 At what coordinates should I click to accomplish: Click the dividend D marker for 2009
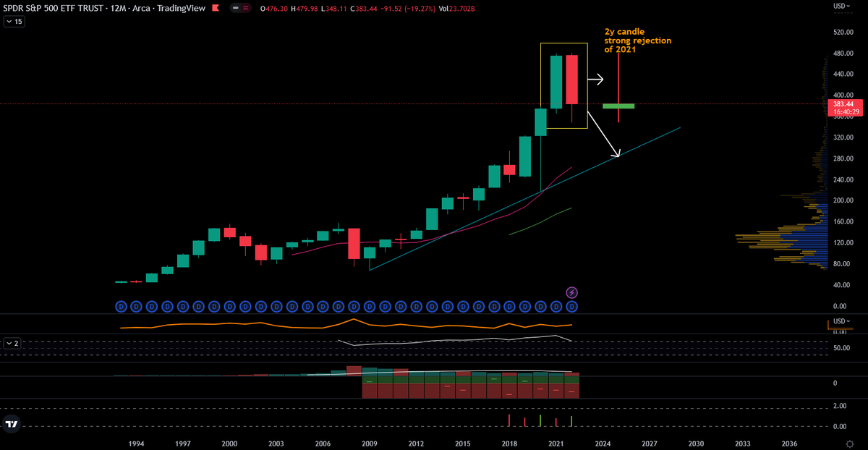[370, 307]
